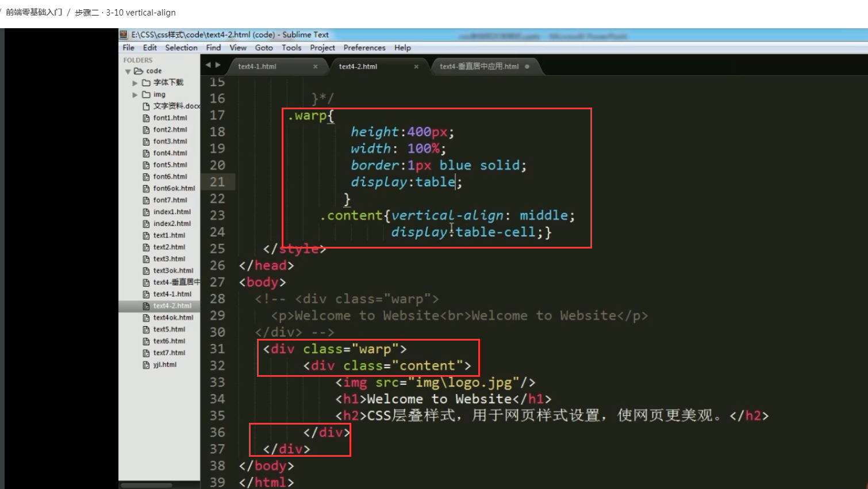Image resolution: width=868 pixels, height=489 pixels.
Task: Close the text4-1.html tab
Action: (x=316, y=67)
